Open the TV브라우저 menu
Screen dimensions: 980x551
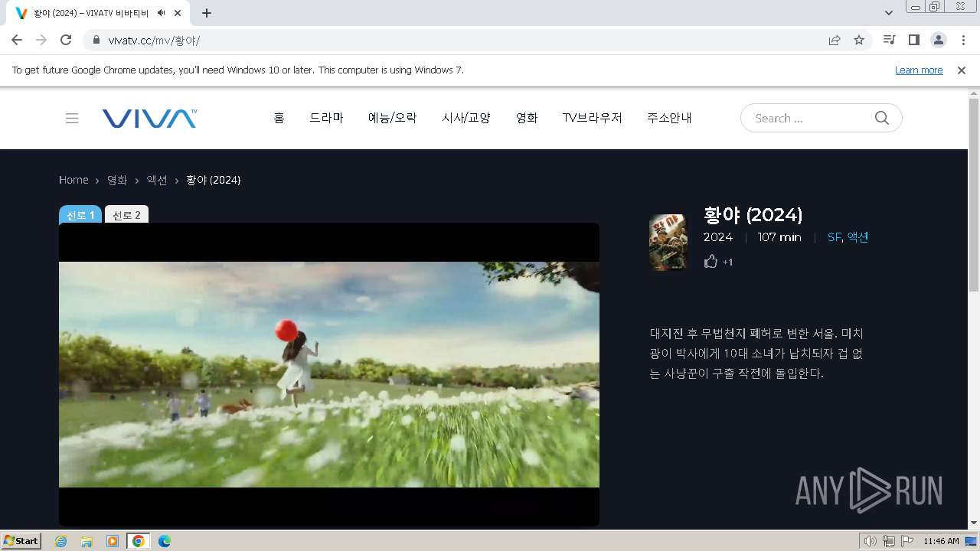click(x=593, y=118)
